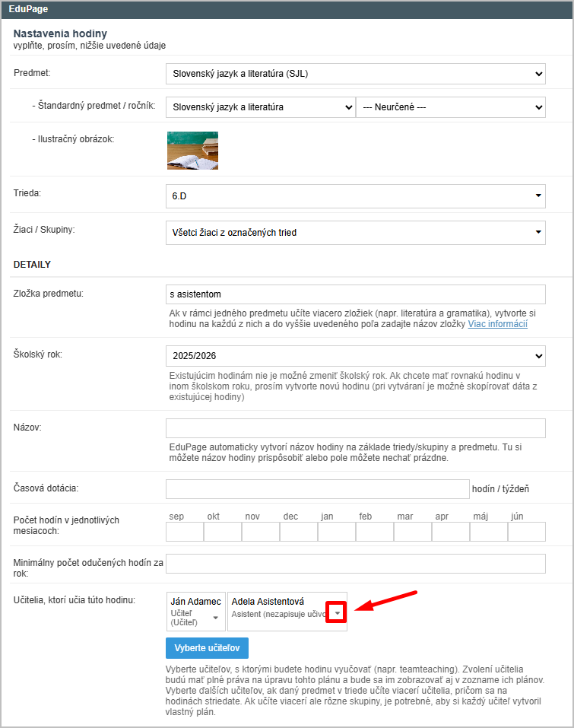
Task: Open the Viac informácií link
Action: coord(497,324)
